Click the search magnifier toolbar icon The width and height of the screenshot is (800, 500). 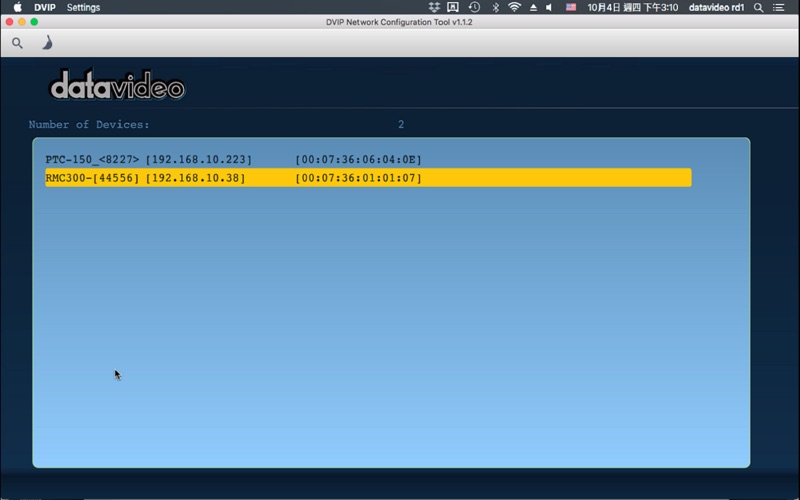click(17, 43)
